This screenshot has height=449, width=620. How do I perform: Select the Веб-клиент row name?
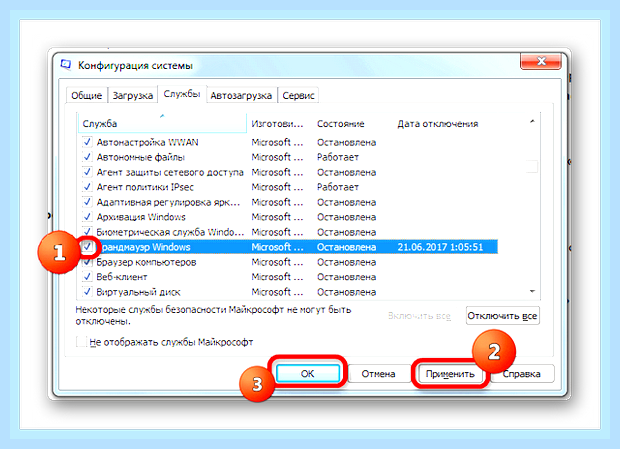click(122, 277)
